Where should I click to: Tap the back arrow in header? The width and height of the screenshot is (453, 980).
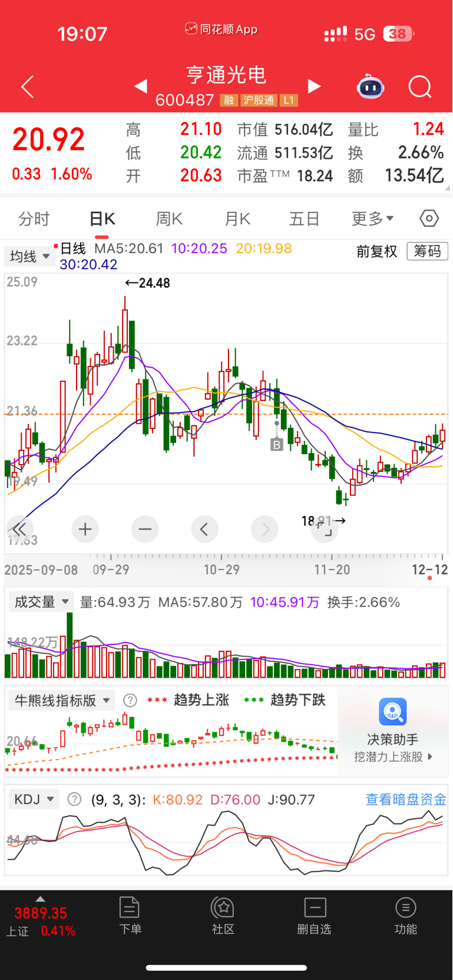click(27, 87)
